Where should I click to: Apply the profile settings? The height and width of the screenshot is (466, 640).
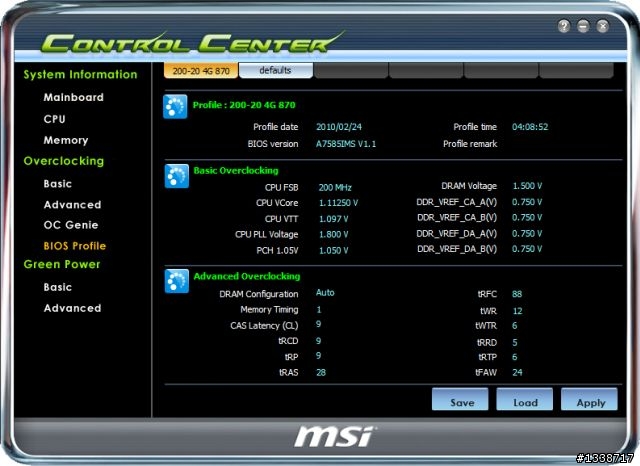coord(589,399)
